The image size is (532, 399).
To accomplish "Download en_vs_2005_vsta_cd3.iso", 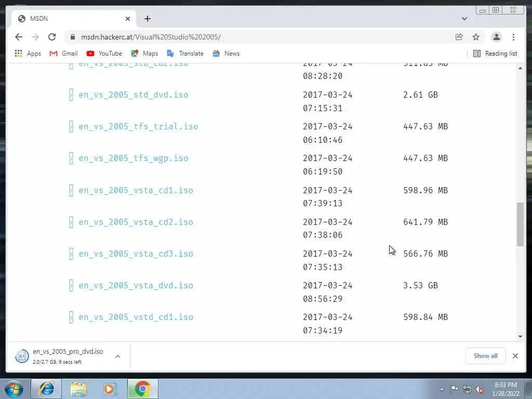I will click(x=136, y=254).
